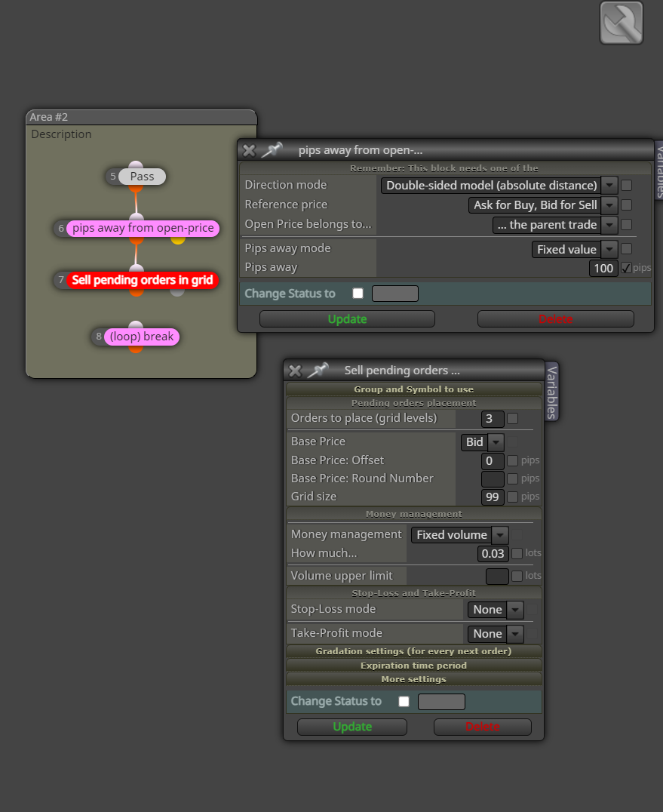Click the Area #2 title bar
663x812 pixels.
point(141,117)
